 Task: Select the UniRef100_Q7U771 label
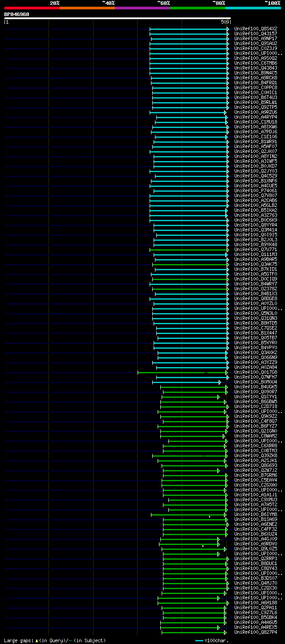click(256, 249)
